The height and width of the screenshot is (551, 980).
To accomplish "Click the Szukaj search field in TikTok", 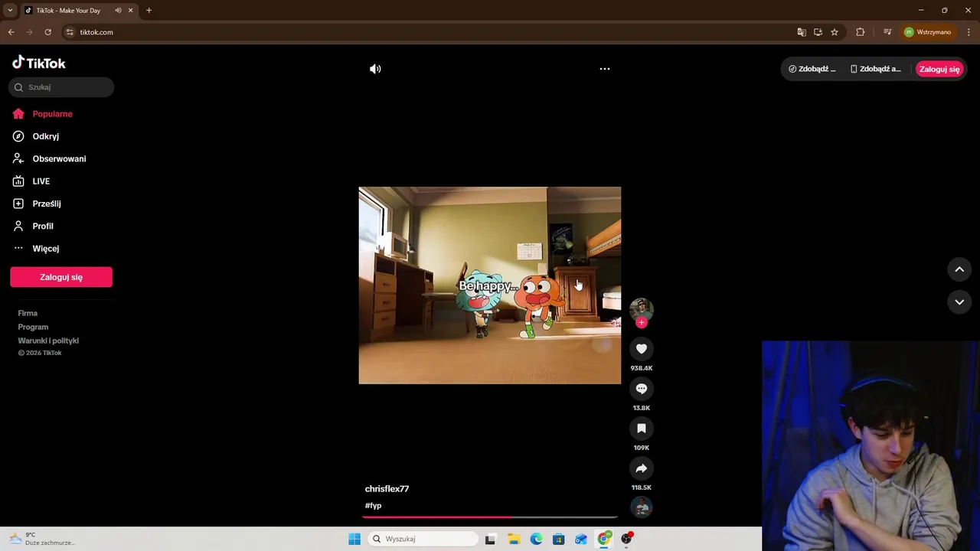I will (x=61, y=87).
